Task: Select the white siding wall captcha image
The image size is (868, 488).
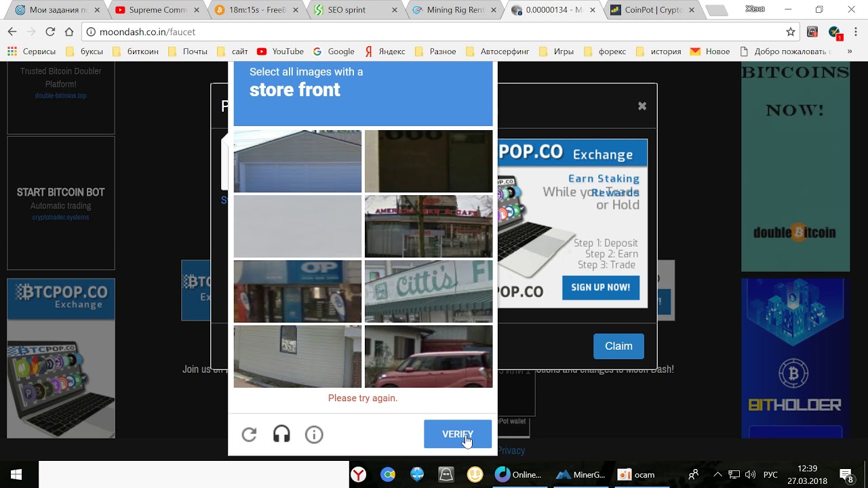Action: point(298,357)
